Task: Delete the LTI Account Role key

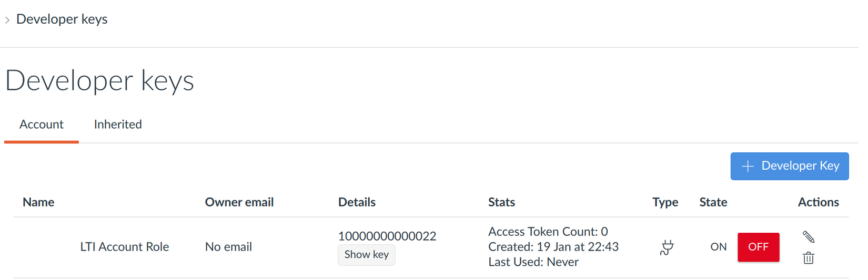Action: (809, 258)
